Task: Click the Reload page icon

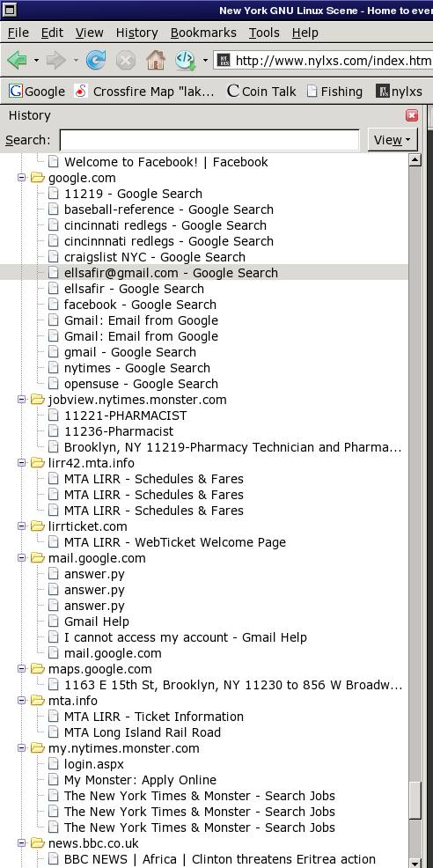Action: coord(96,60)
